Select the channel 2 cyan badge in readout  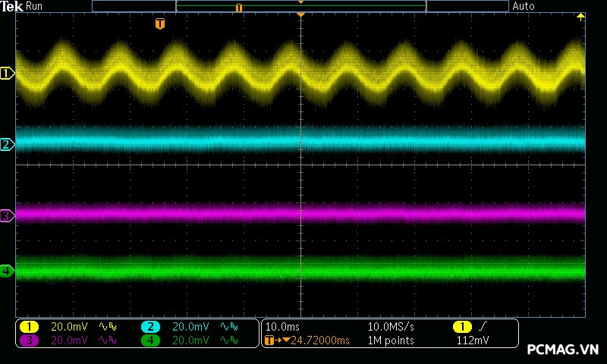150,327
